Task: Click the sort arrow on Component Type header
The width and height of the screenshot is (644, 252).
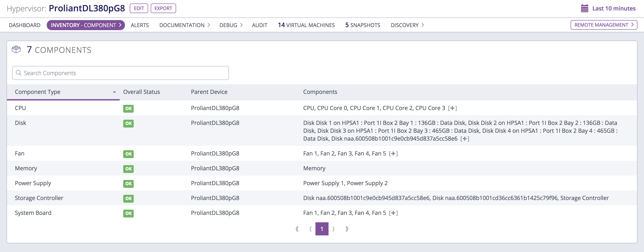Action: pyautogui.click(x=114, y=92)
